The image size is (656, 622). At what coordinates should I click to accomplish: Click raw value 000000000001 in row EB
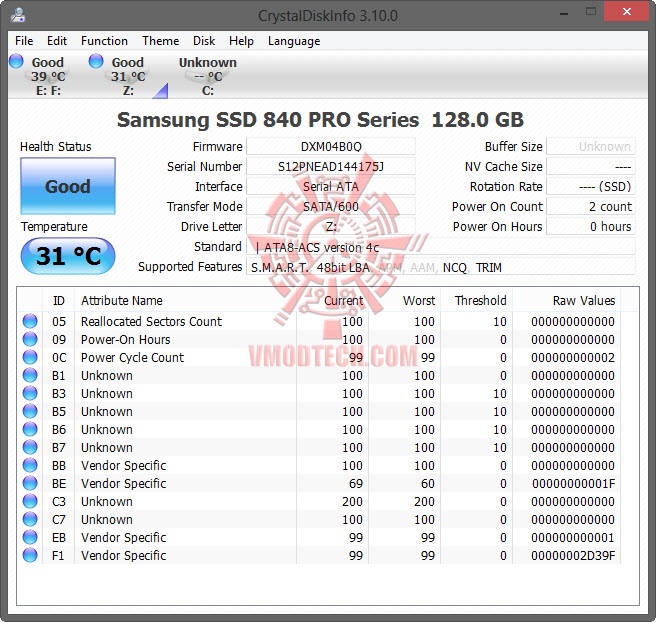(x=573, y=538)
